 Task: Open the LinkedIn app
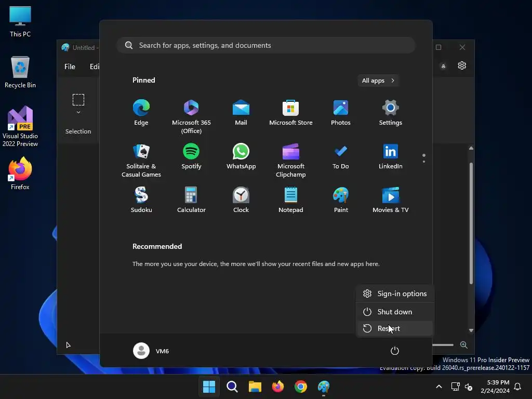391,157
